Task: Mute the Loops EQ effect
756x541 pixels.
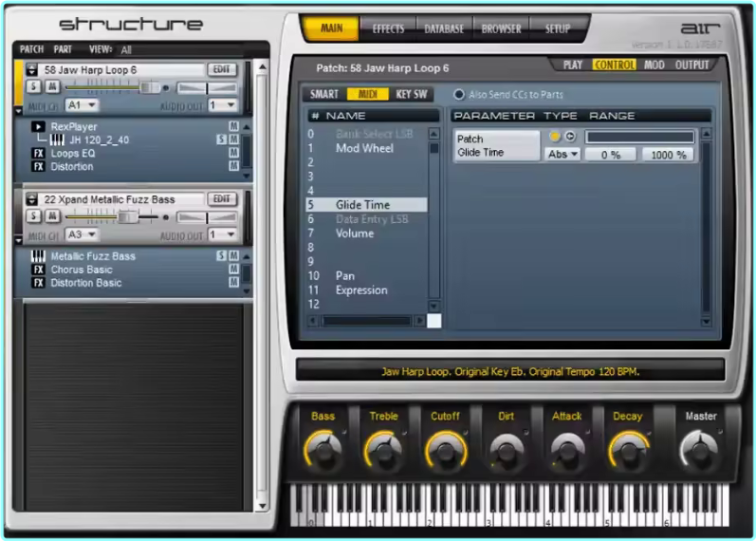Action: [234, 153]
